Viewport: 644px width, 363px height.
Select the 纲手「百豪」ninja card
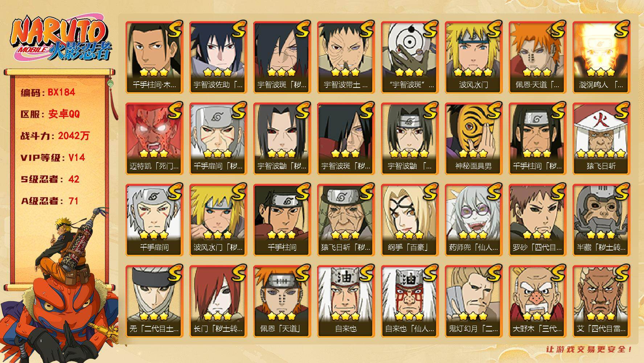410,220
